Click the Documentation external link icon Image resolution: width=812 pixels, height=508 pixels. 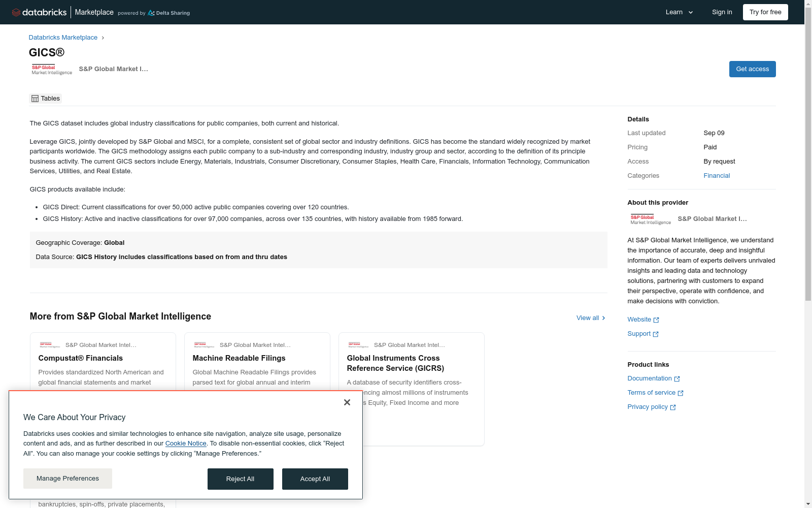[x=677, y=379]
